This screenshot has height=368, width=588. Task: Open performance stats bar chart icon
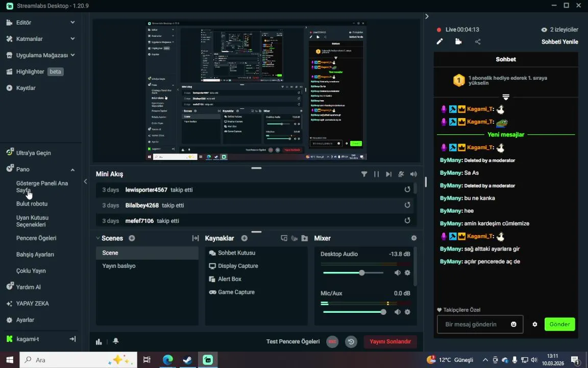(x=99, y=341)
